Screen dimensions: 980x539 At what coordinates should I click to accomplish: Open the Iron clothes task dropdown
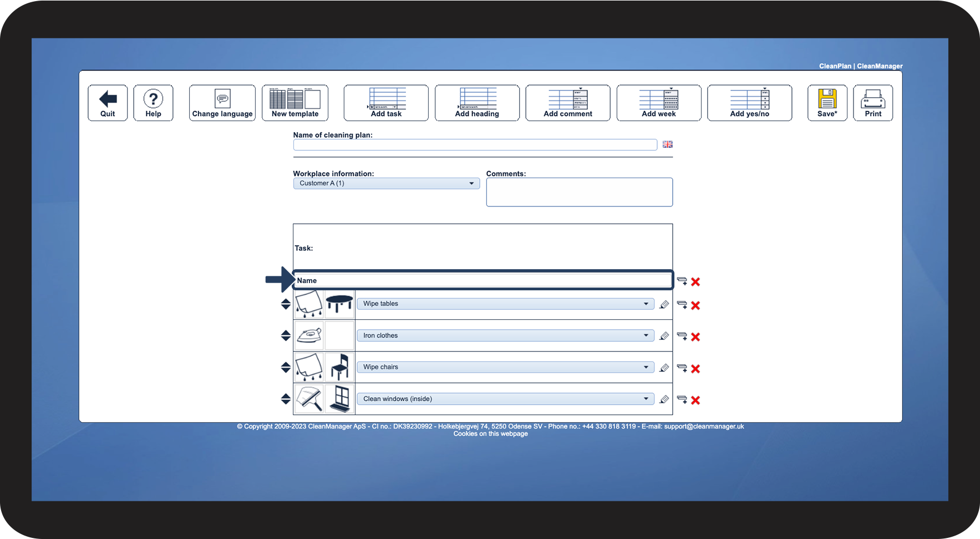click(505, 335)
